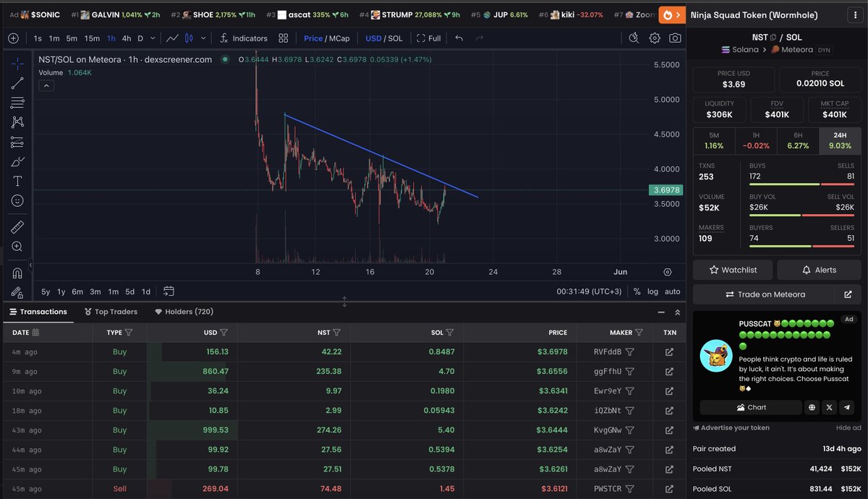Take a chart snapshot with camera icon
Viewport: 868px width, 499px height.
675,38
